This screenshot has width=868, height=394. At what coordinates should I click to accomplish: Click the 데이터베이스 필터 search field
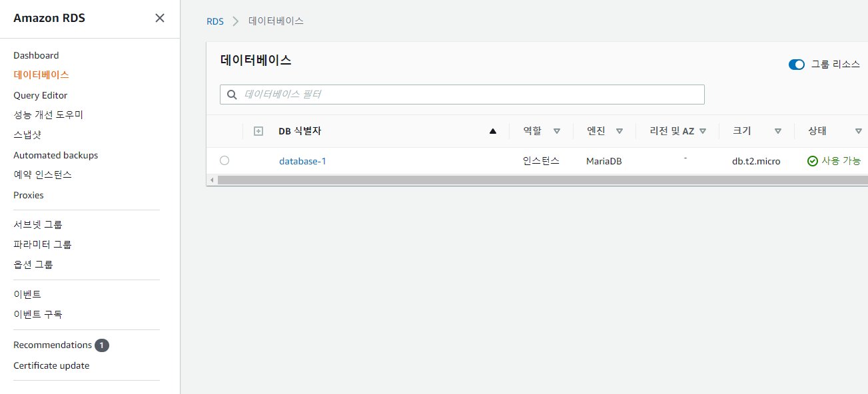tap(462, 95)
